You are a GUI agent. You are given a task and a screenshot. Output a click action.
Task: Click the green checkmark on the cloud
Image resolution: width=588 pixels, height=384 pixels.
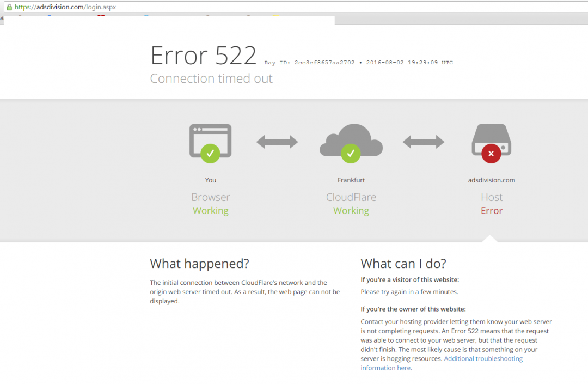point(351,154)
